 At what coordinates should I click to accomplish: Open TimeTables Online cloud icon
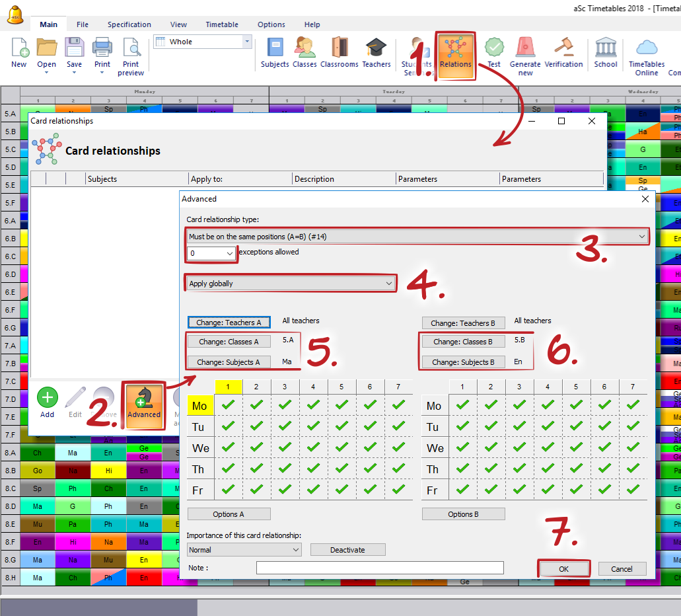click(x=646, y=49)
